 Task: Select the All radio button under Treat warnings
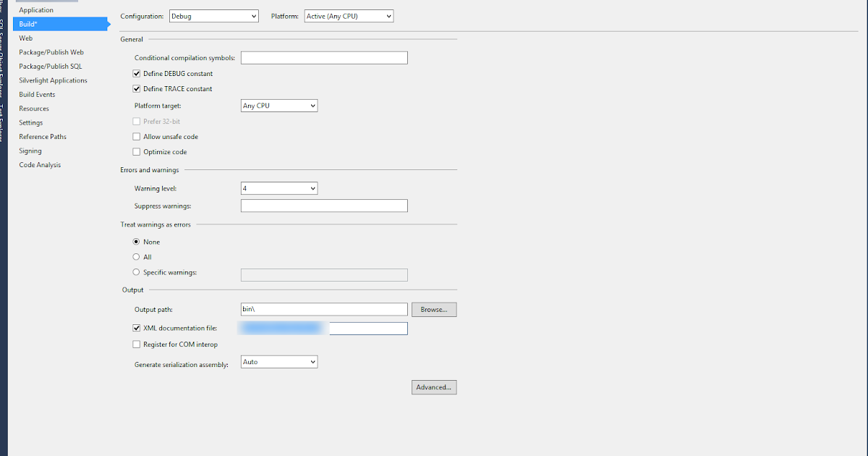136,256
